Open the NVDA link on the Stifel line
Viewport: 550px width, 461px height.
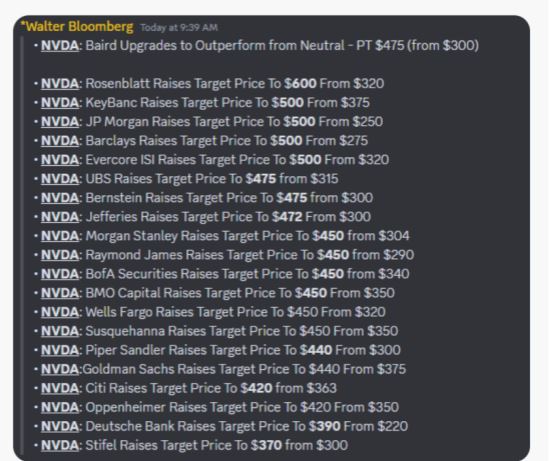[60, 445]
